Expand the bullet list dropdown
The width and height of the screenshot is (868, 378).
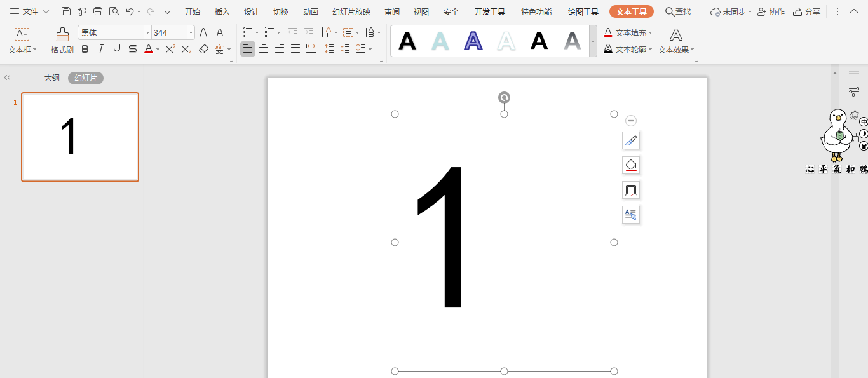point(257,32)
